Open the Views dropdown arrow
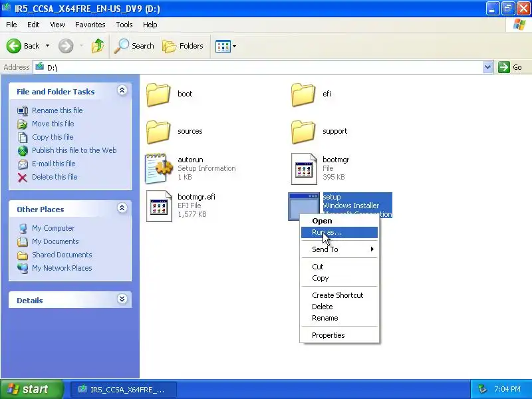 234,46
